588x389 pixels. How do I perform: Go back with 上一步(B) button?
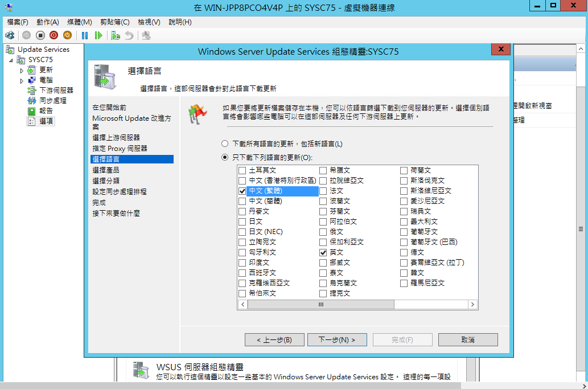[274, 340]
